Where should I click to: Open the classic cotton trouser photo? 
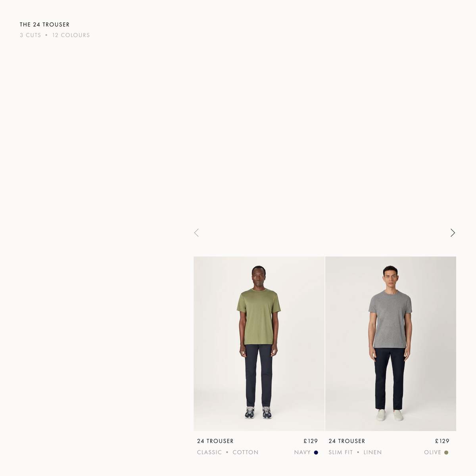click(259, 344)
